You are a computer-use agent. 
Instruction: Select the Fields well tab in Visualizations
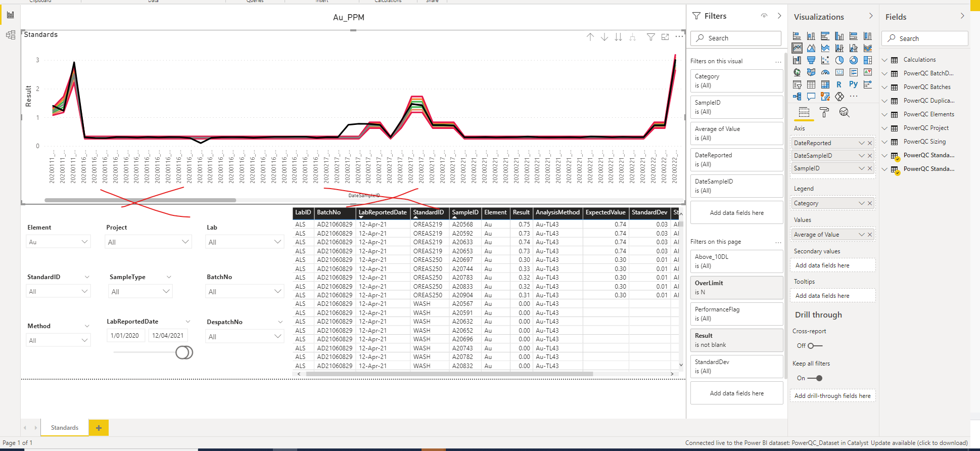804,112
